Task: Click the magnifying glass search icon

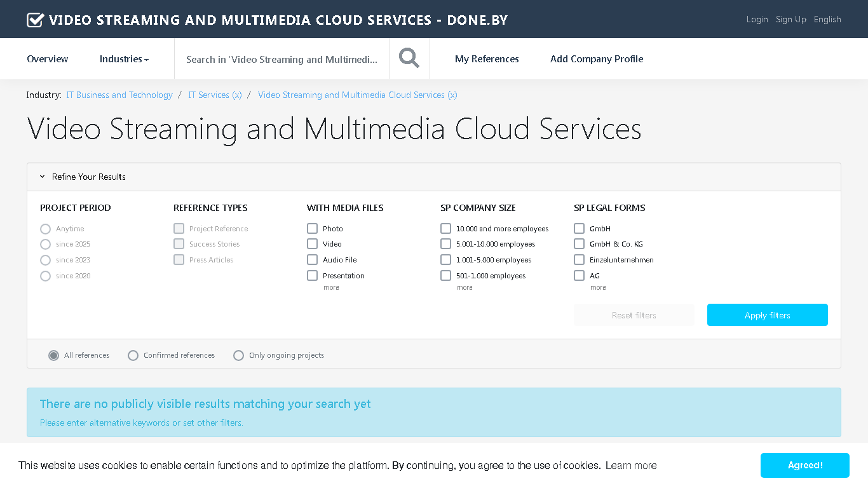Action: pos(409,58)
